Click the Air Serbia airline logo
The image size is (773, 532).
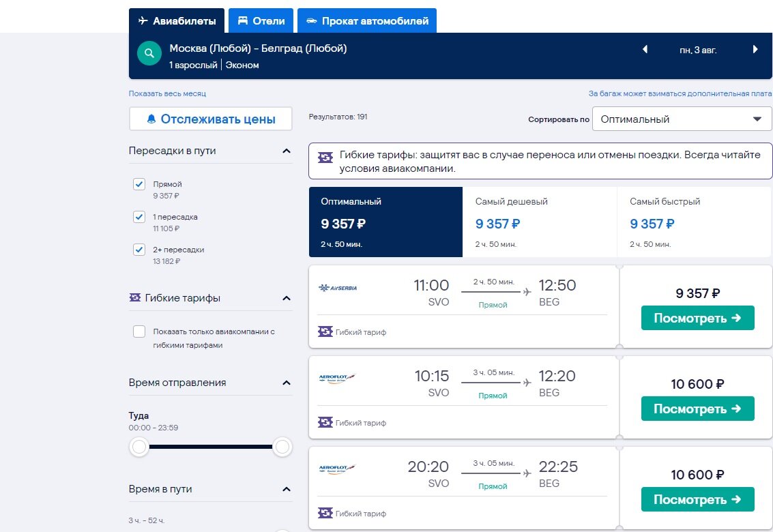point(338,288)
